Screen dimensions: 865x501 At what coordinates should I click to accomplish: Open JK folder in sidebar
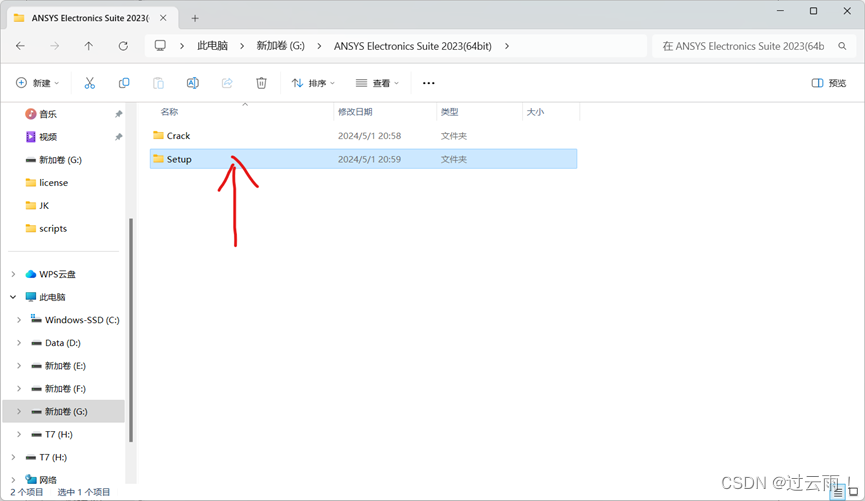click(38, 206)
